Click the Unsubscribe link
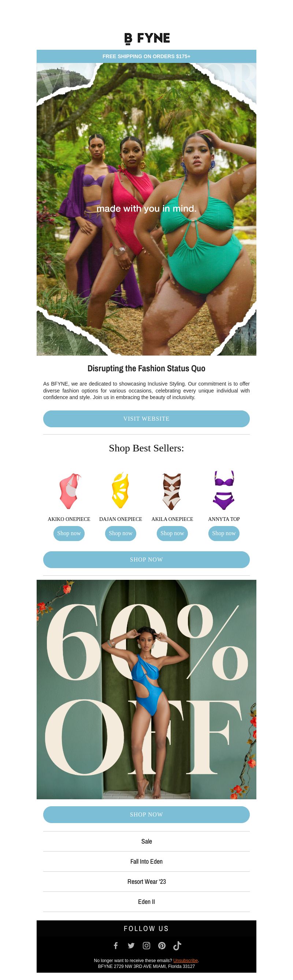Viewport: 293px width, 980px height. [186, 961]
